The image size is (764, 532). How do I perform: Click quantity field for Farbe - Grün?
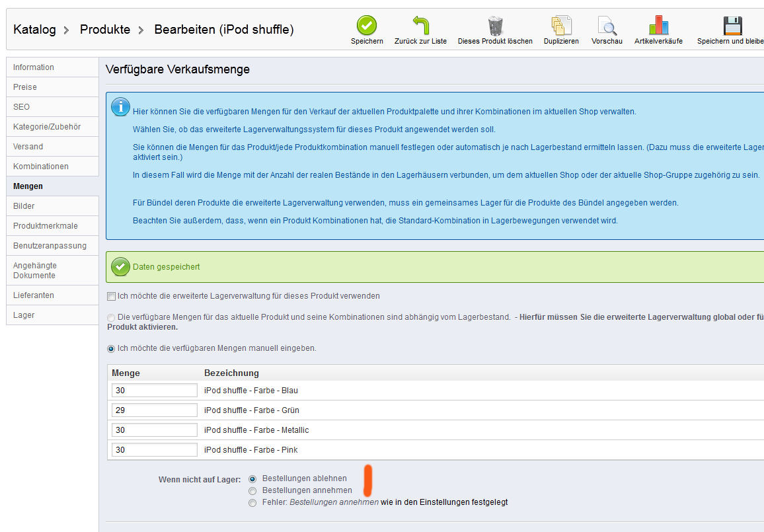tap(155, 410)
